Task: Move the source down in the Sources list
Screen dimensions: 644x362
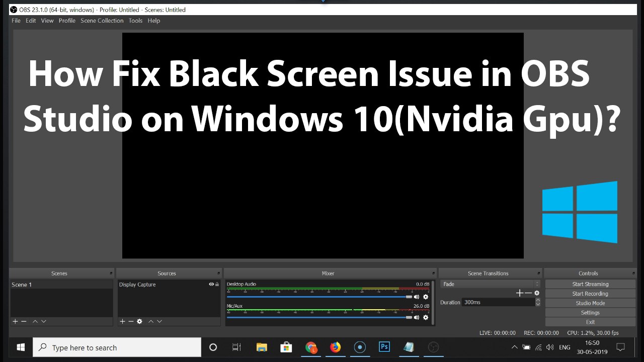Action: 159,321
